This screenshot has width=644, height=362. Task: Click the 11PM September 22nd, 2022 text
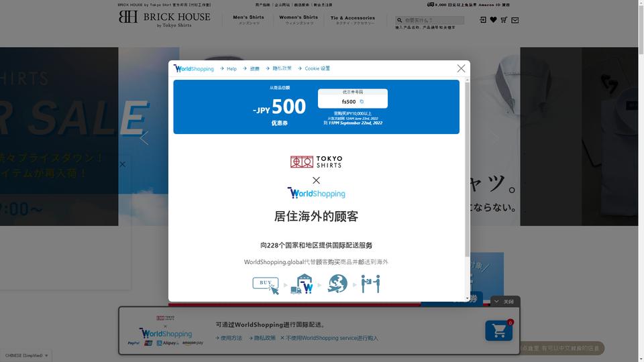pyautogui.click(x=356, y=123)
